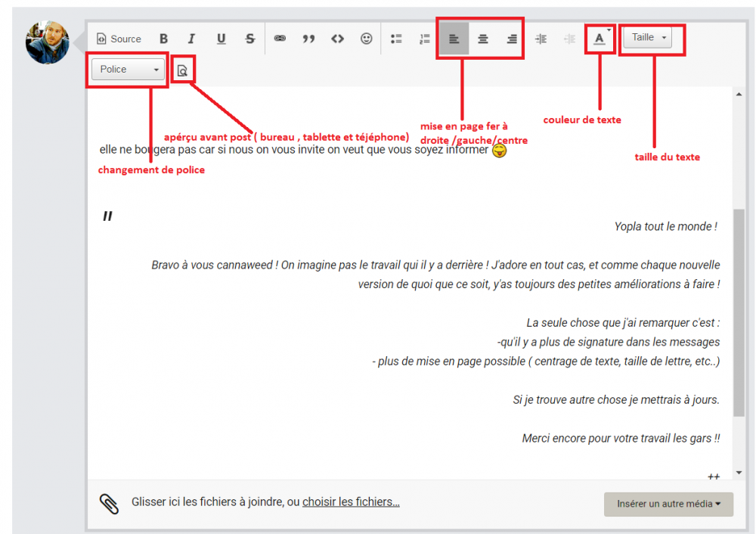The height and width of the screenshot is (534, 756).
Task: Apply underline formatting
Action: tap(221, 39)
